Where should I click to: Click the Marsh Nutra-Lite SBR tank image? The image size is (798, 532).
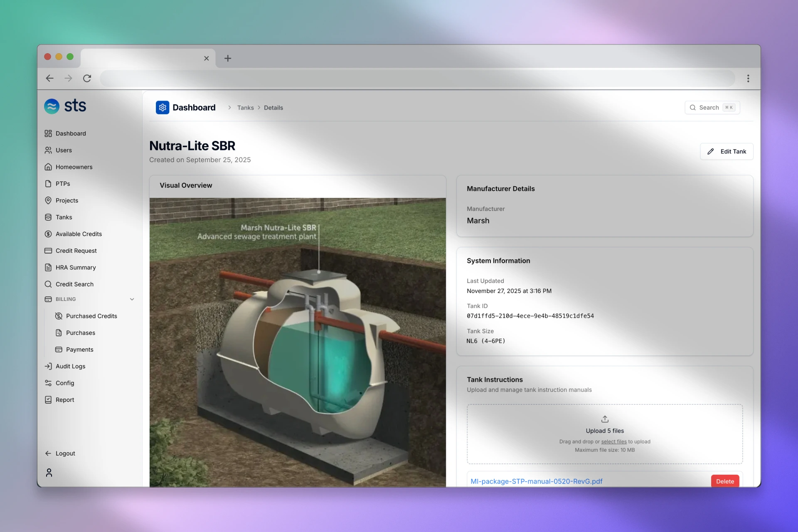(298, 342)
